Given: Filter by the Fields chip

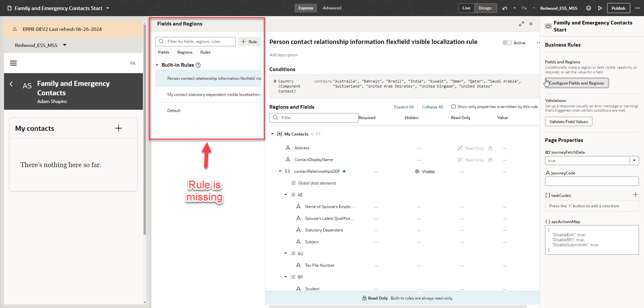Looking at the screenshot, I should (164, 52).
